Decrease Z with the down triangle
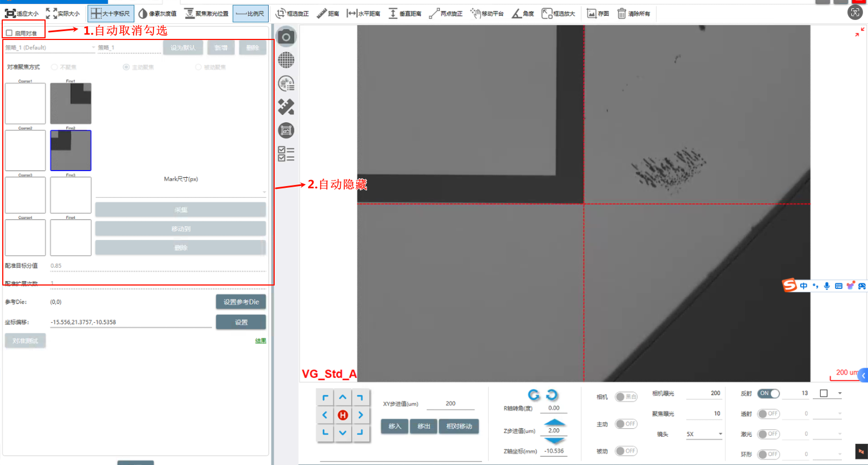 point(554,441)
